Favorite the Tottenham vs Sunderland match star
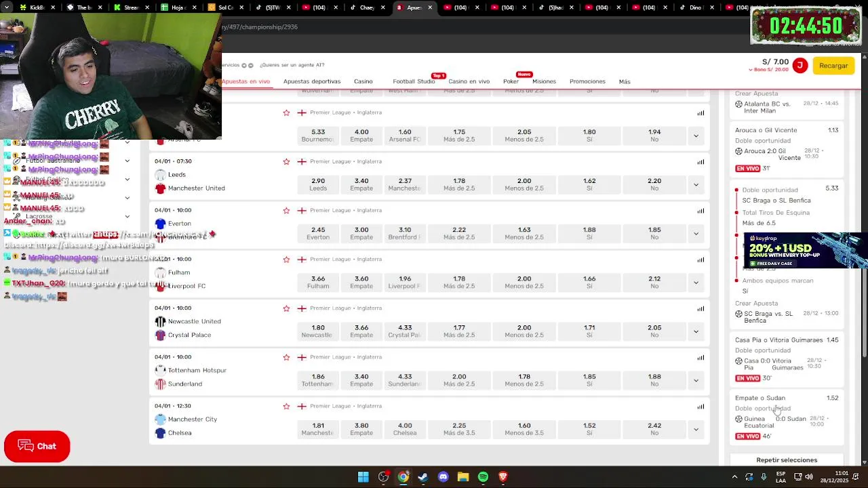868x488 pixels. (x=286, y=357)
